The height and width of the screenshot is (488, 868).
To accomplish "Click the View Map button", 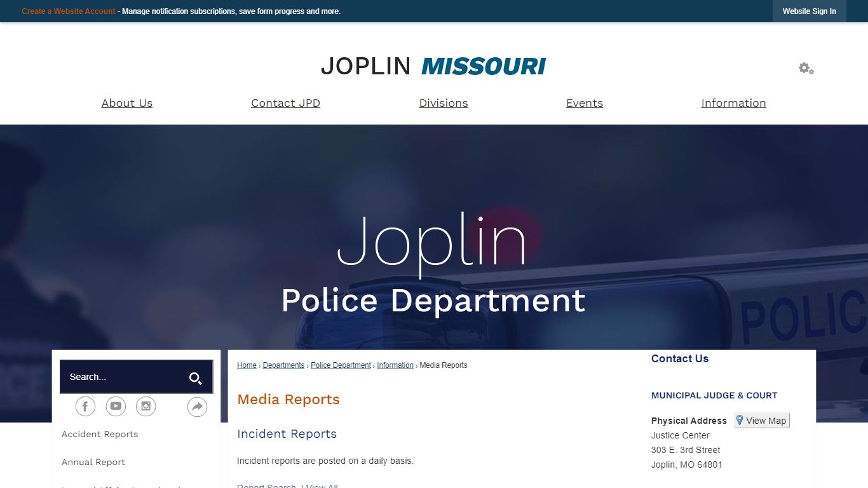I will tap(762, 421).
